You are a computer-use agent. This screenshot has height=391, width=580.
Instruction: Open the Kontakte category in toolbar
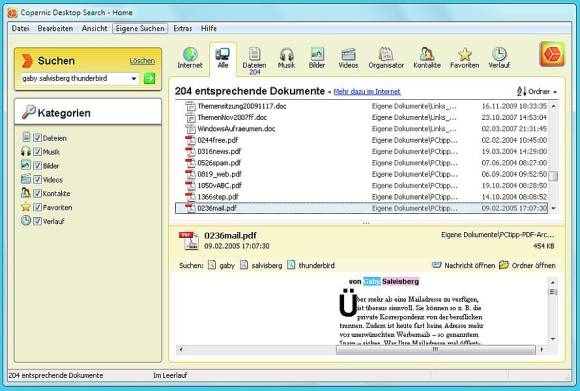[x=427, y=58]
